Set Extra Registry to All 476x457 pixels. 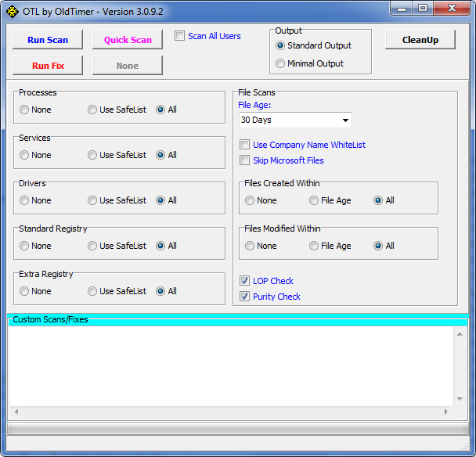pos(160,291)
